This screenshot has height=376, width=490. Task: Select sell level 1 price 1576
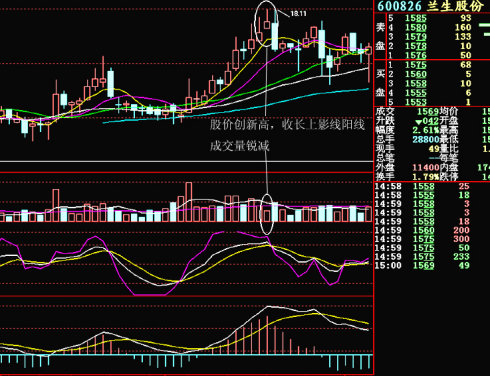416,55
